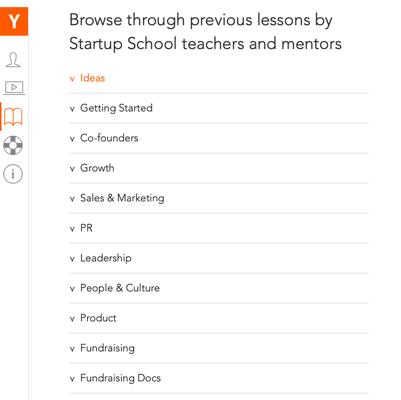Select the Co-founders topic

[109, 138]
